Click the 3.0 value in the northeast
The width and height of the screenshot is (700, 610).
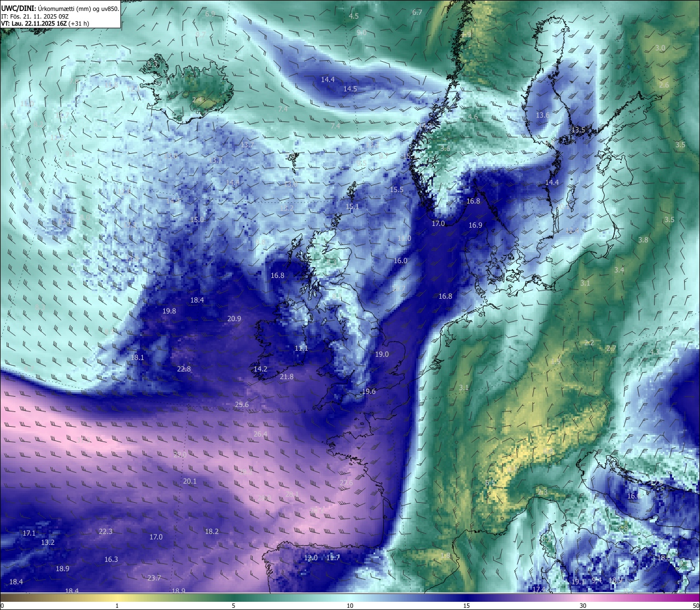(x=660, y=48)
